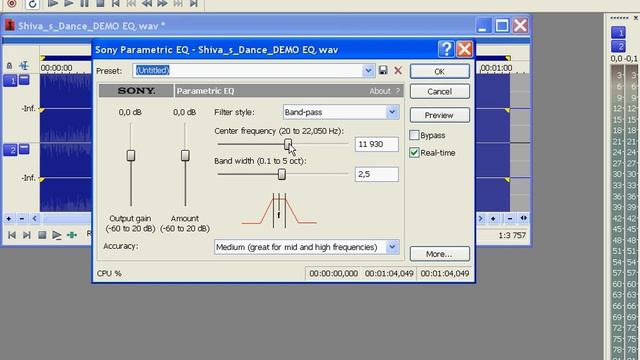
Task: Click the zoom selection double-arrow icon
Action: click(523, 218)
